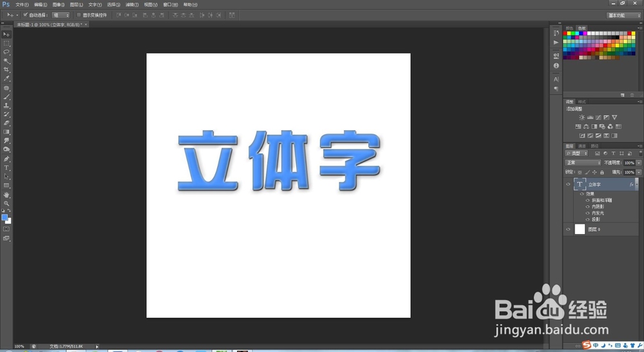This screenshot has height=352, width=644.
Task: Open auto-select 组 dropdown
Action: click(x=61, y=15)
